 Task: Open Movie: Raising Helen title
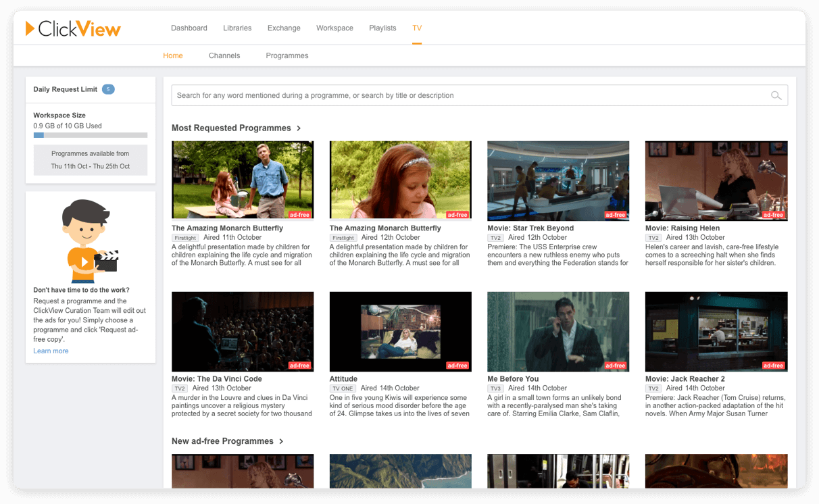[x=682, y=228]
